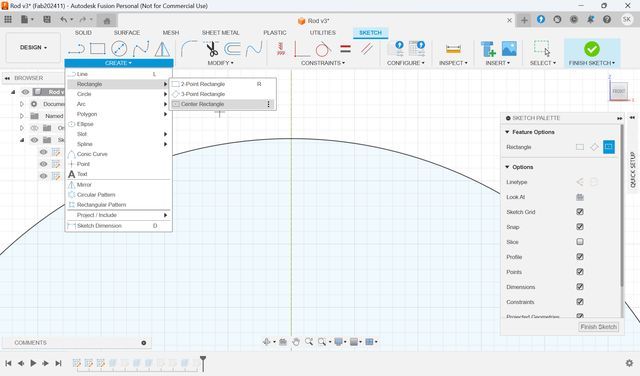640x376 pixels.
Task: Apply the Tangent constraint icon
Action: click(323, 49)
